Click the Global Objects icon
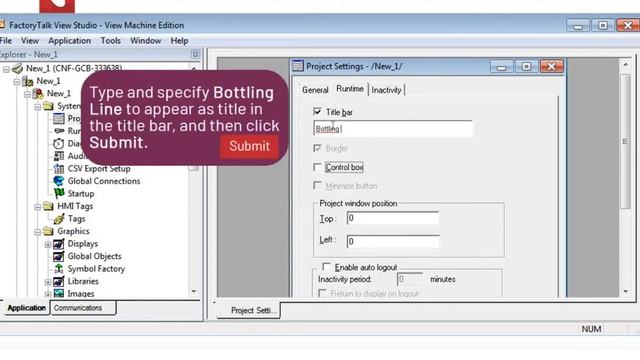 [59, 256]
